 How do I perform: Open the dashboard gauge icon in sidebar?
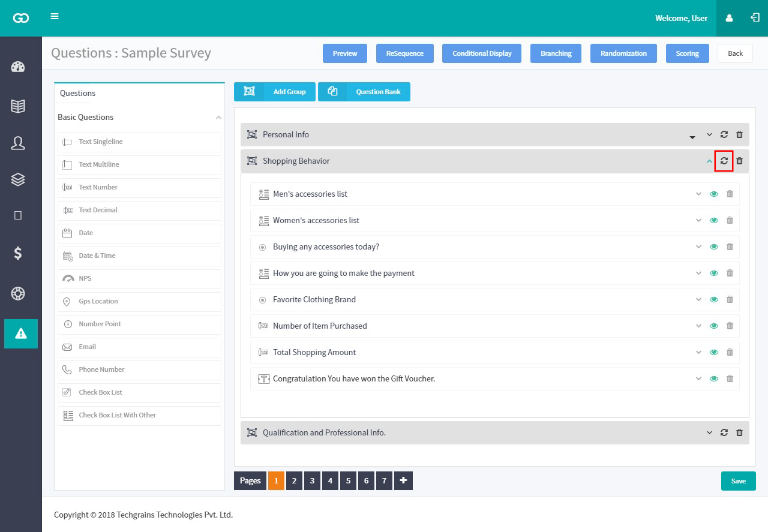point(18,67)
